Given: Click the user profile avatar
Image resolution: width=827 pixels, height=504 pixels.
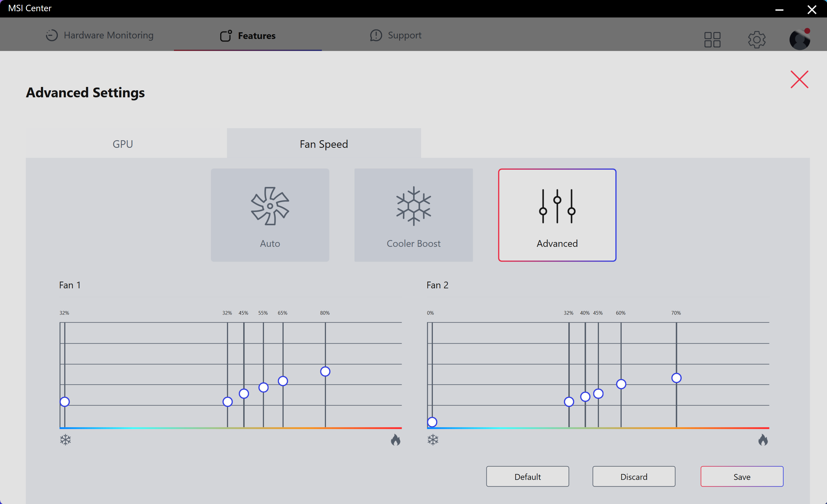Looking at the screenshot, I should (x=800, y=39).
